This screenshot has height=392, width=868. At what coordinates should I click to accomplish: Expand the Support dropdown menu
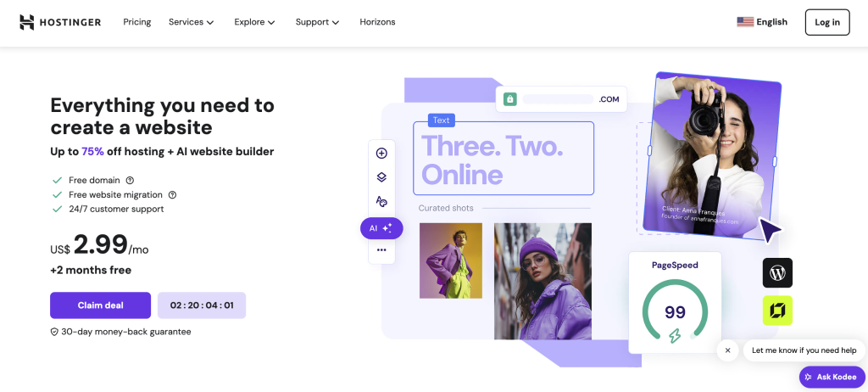(317, 22)
